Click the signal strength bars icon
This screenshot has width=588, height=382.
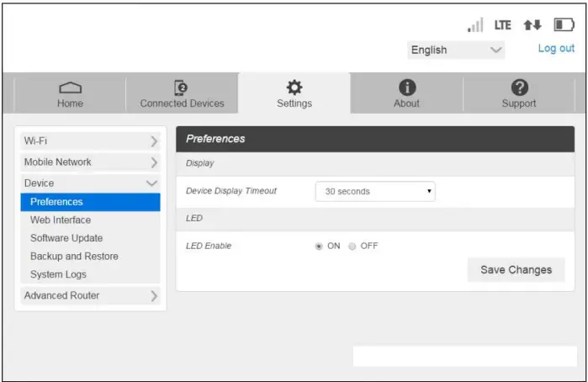[x=475, y=25]
